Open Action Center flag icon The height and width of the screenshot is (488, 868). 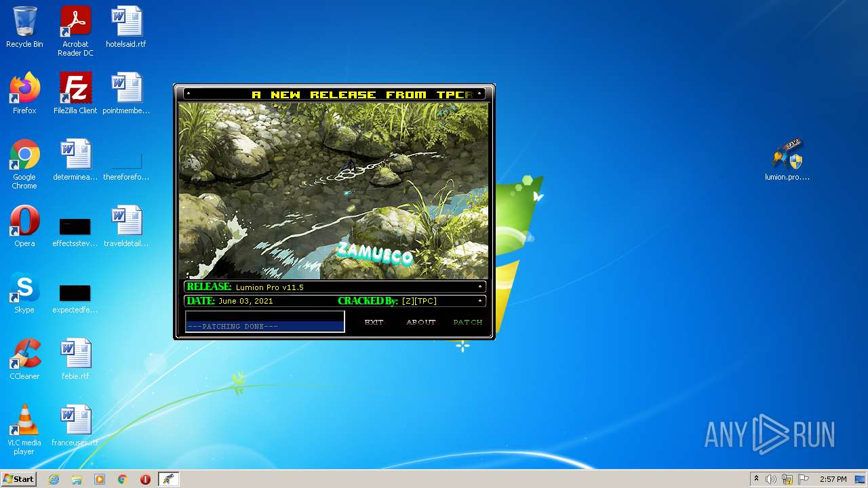[x=804, y=479]
